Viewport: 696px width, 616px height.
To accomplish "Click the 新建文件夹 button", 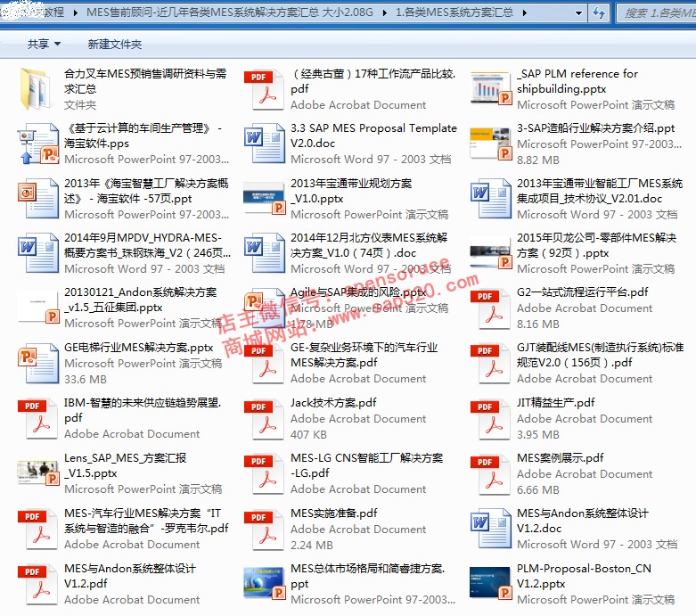I will pos(115,44).
